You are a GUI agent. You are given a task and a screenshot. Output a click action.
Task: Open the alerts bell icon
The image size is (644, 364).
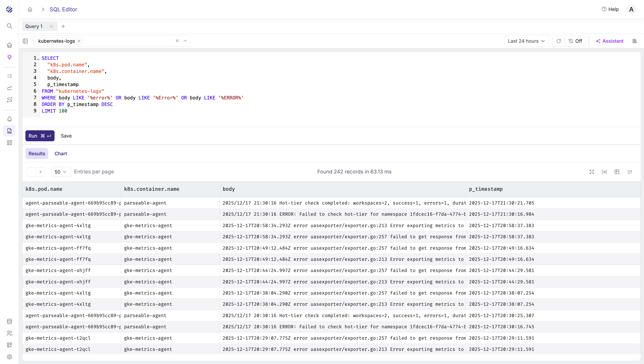(9, 119)
